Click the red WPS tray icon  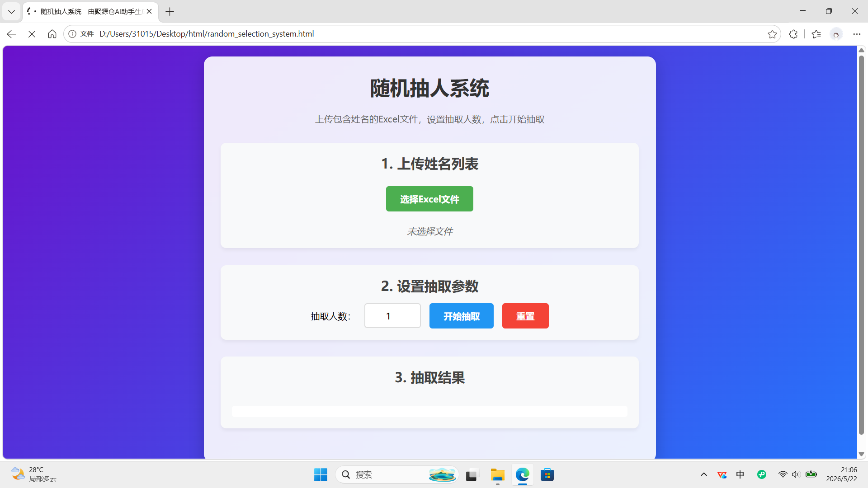[x=722, y=474]
